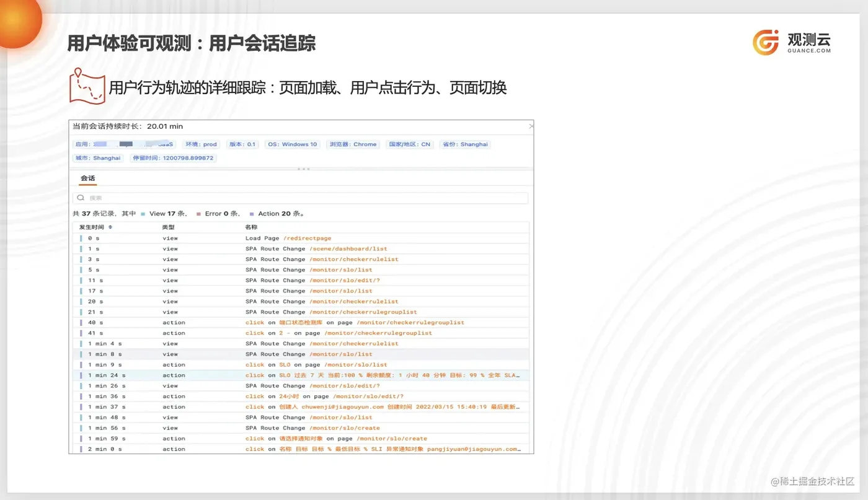The height and width of the screenshot is (500, 868).
Task: Click the view type cell in 3 s row
Action: point(170,259)
